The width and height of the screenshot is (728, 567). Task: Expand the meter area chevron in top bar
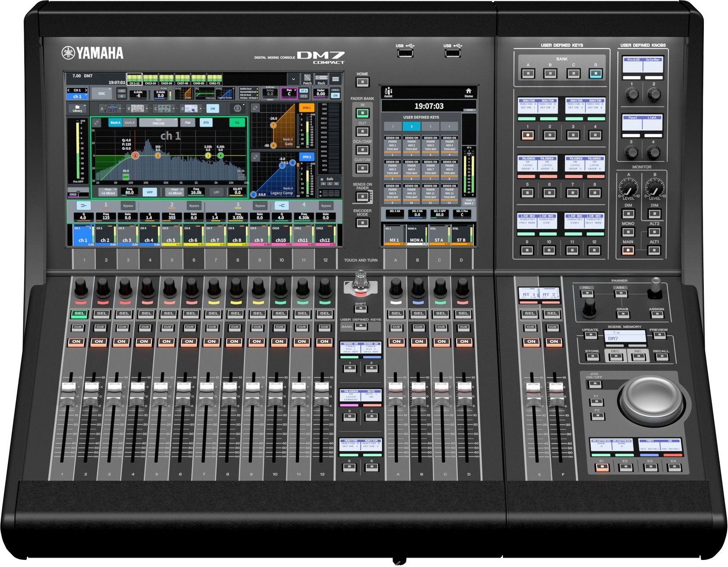click(293, 79)
